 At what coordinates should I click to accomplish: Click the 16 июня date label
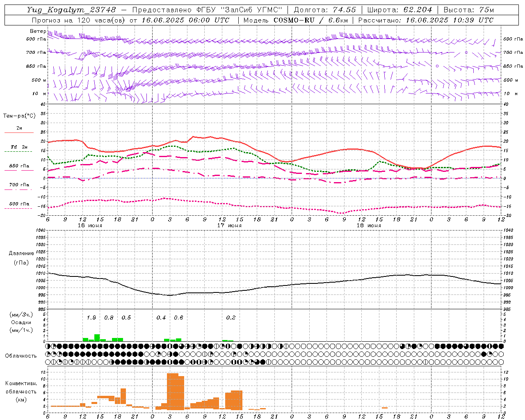pos(90,226)
